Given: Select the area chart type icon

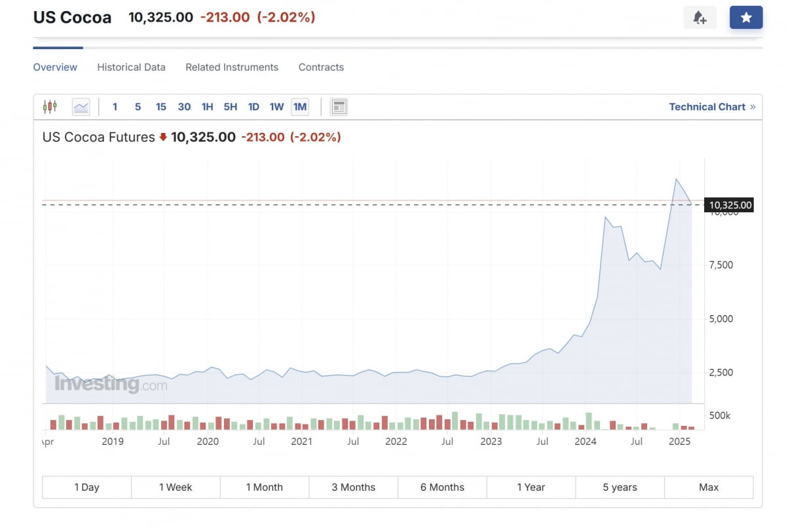Looking at the screenshot, I should 81,107.
